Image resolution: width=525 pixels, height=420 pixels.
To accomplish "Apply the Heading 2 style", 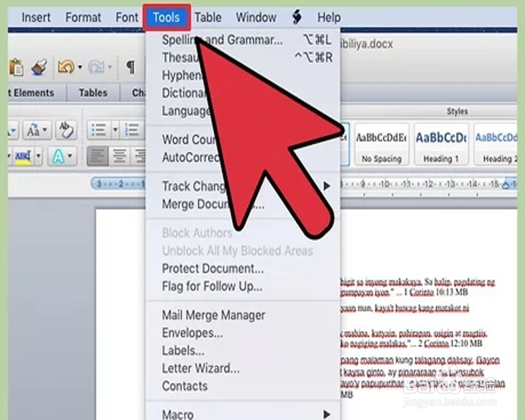I will coord(496,144).
